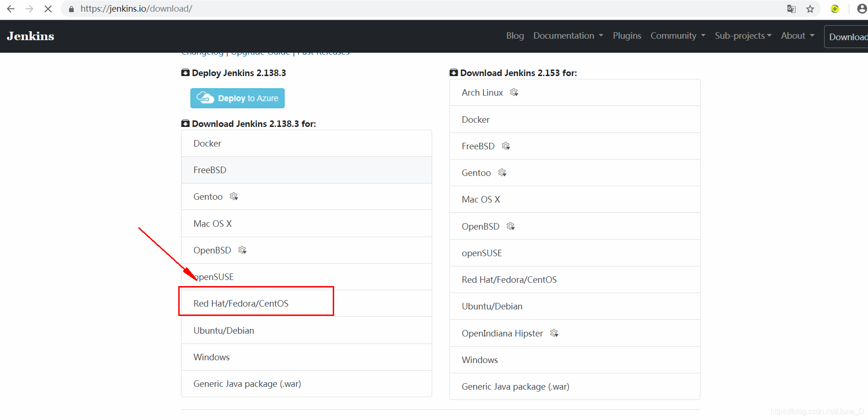Select Mac OS X under Jenkins 2.138.3
Image resolution: width=868 pixels, height=420 pixels.
307,224
